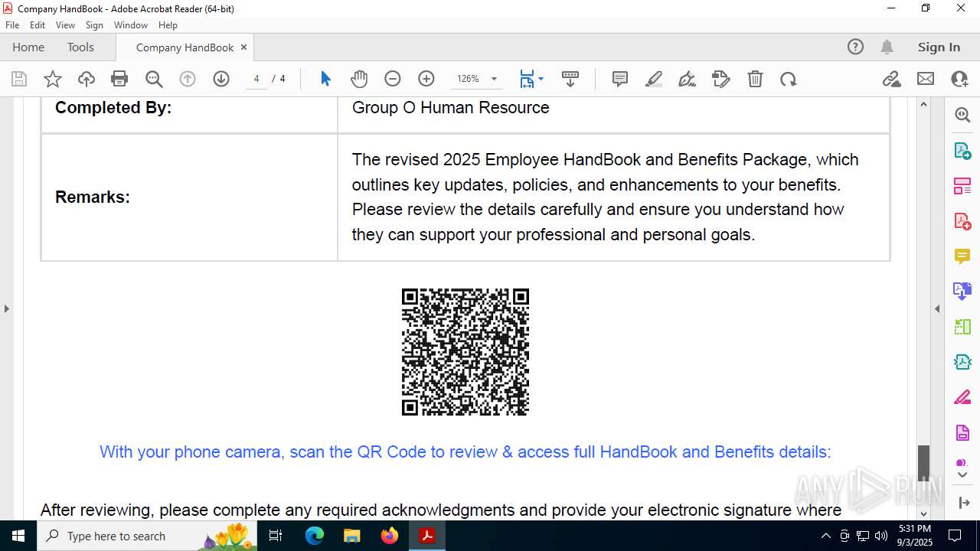Open Fill & Sign tool in sidebar
This screenshot has height=551, width=980.
(x=962, y=397)
